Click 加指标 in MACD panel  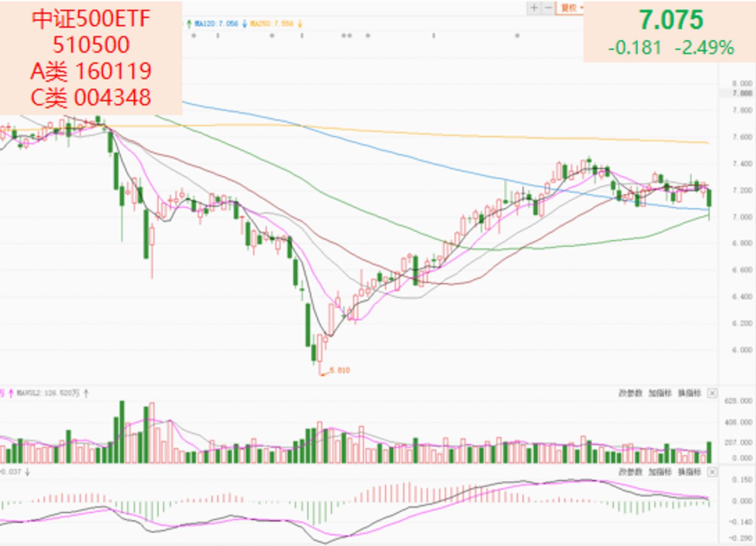coord(660,472)
